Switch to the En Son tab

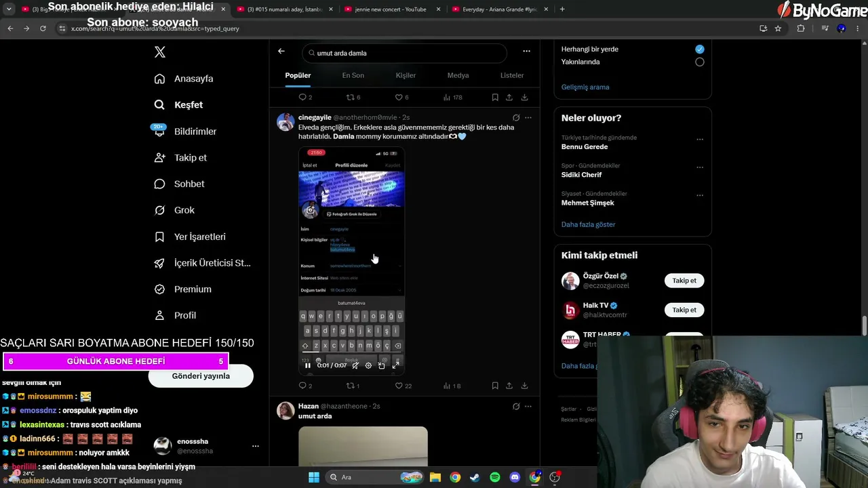(x=353, y=75)
